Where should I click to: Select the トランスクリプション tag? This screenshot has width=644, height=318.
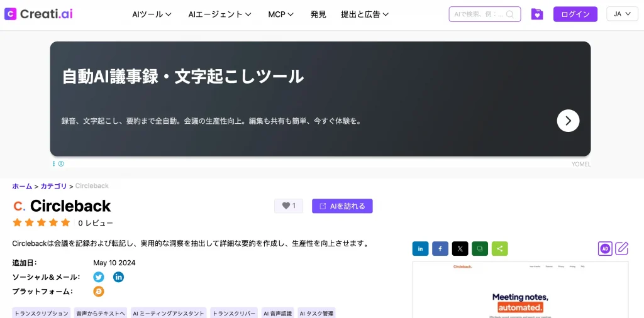point(42,313)
